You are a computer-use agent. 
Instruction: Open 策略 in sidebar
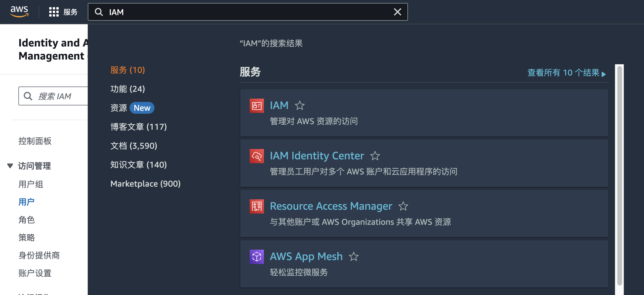[27, 238]
